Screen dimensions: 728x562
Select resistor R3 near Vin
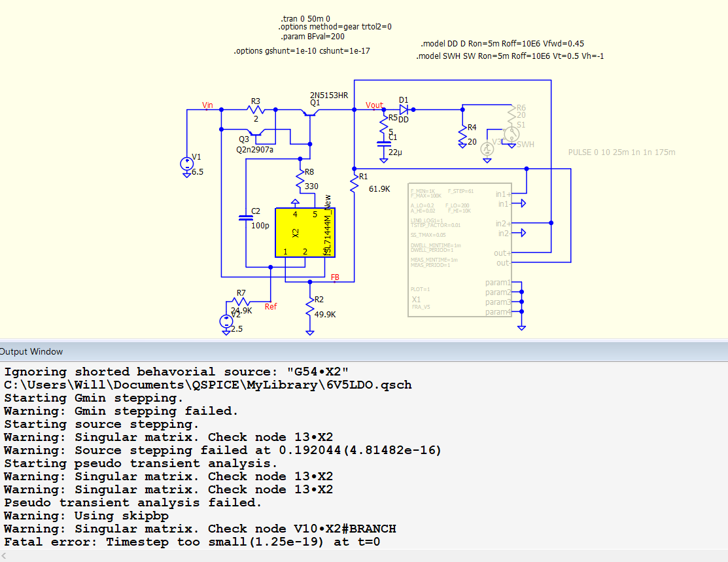256,110
